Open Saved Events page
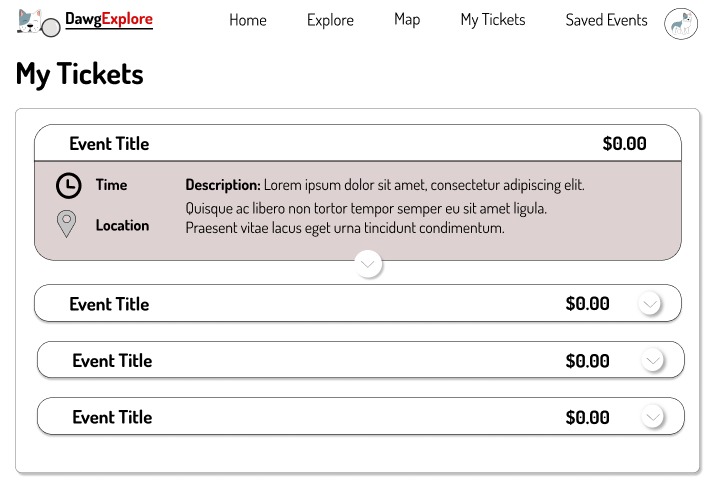Image resolution: width=714 pixels, height=501 pixels. [606, 20]
